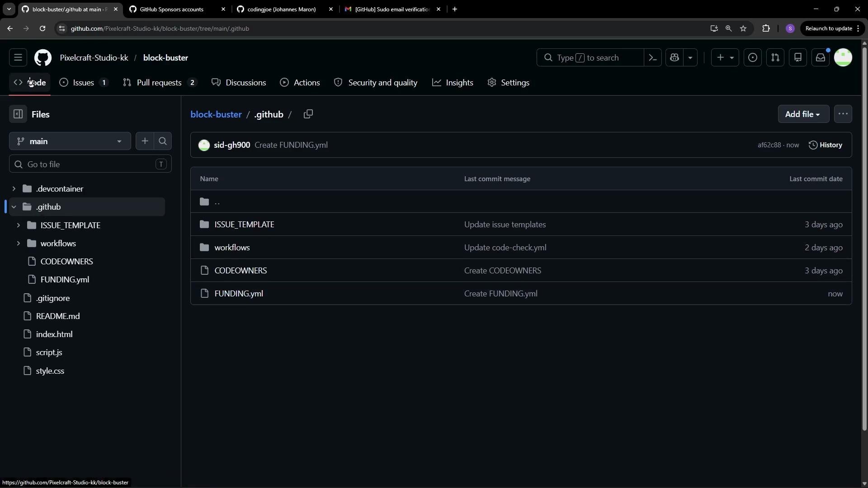
Task: Open style.css in file tree
Action: click(50, 371)
